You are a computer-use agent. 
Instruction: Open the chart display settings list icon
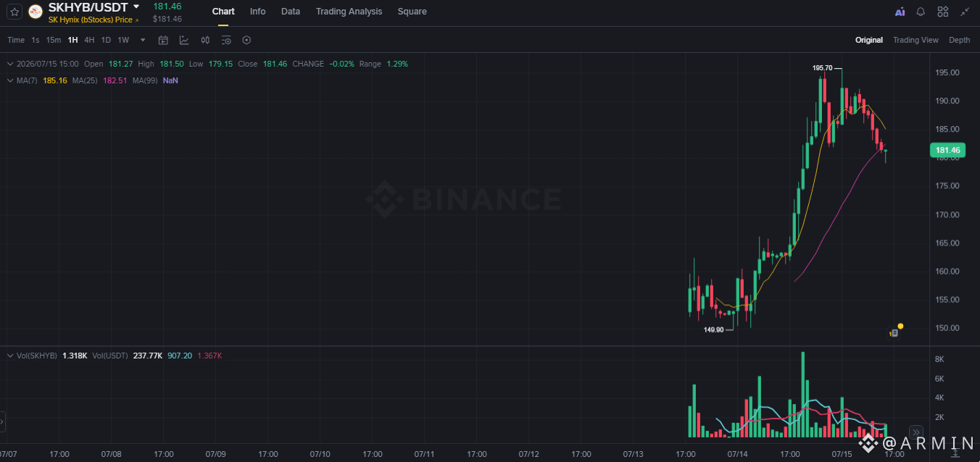pos(226,40)
